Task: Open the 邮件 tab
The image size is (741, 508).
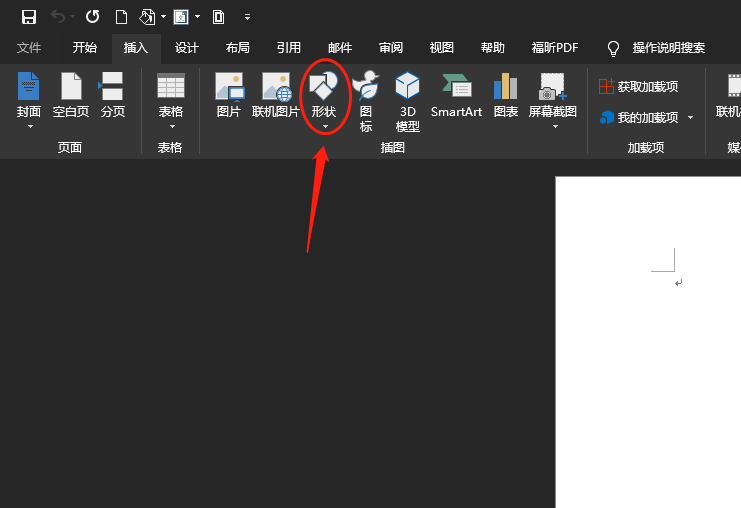Action: (340, 48)
